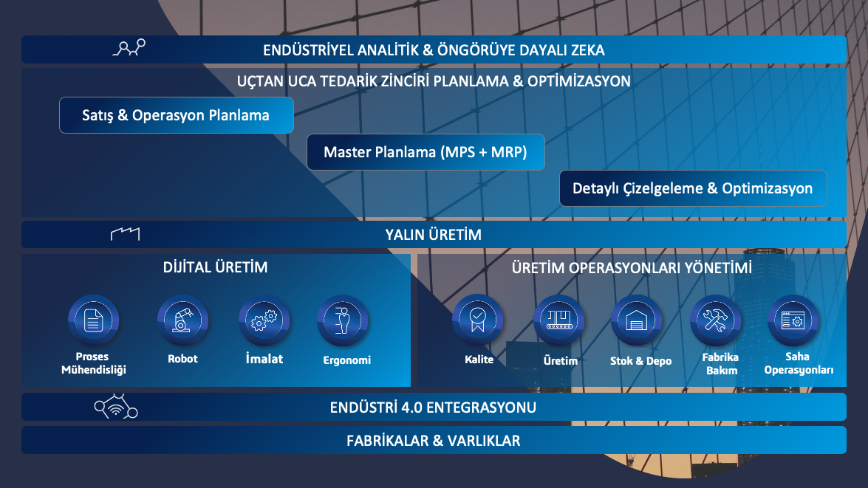Open Satış & Operasyon Planlama box

point(177,116)
